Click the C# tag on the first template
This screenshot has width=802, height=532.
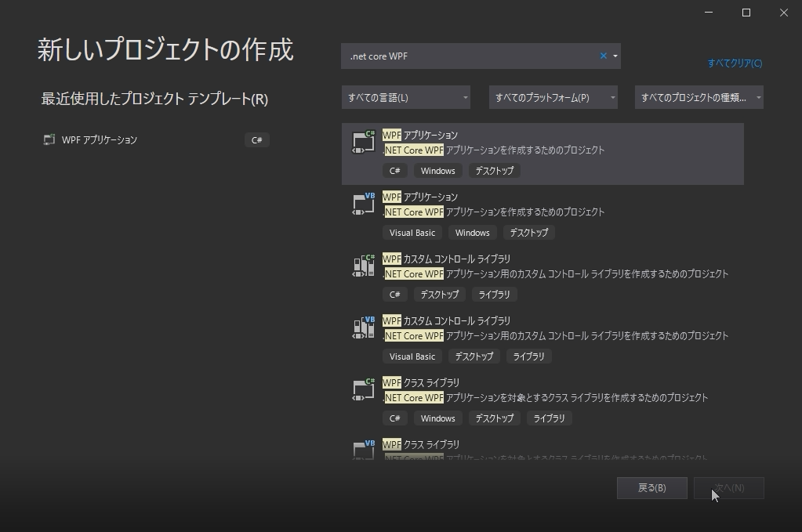coord(394,170)
